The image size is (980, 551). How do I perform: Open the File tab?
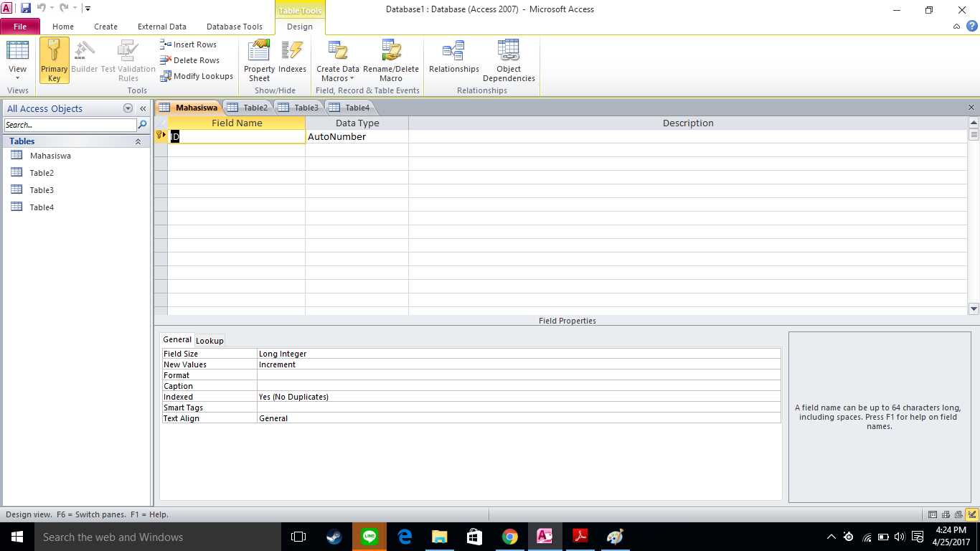coord(20,27)
